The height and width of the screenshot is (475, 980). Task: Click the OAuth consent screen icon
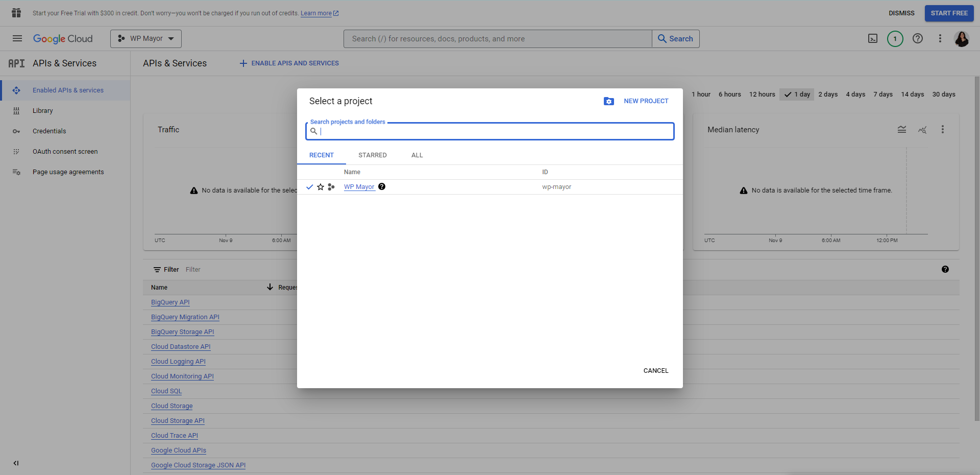click(16, 152)
